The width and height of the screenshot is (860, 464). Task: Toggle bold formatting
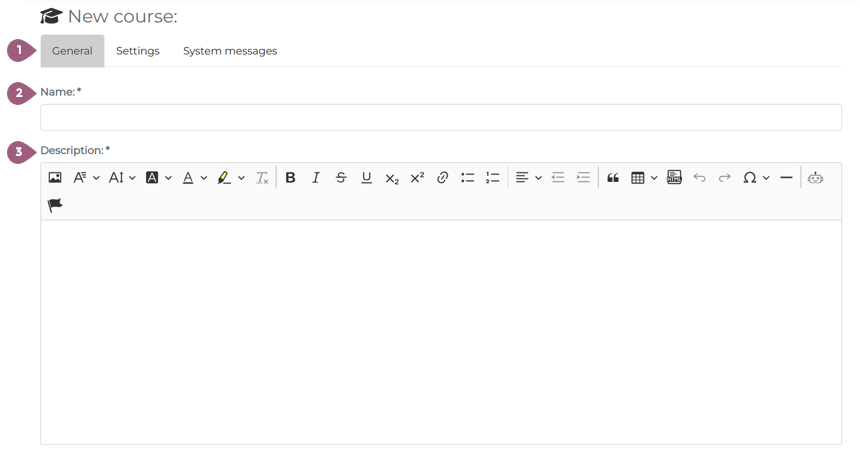(x=290, y=178)
